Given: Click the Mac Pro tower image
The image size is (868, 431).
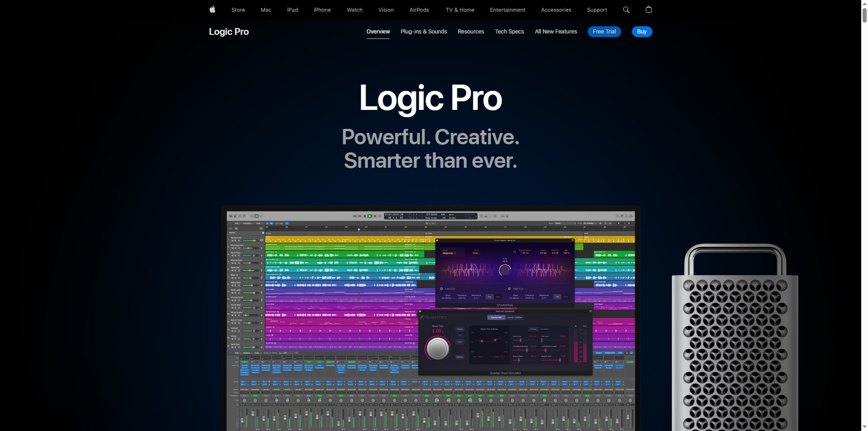Looking at the screenshot, I should 735,337.
